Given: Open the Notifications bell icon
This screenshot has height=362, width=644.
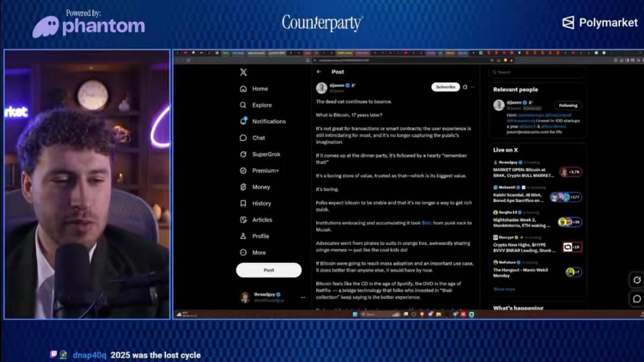Looking at the screenshot, I should (243, 121).
